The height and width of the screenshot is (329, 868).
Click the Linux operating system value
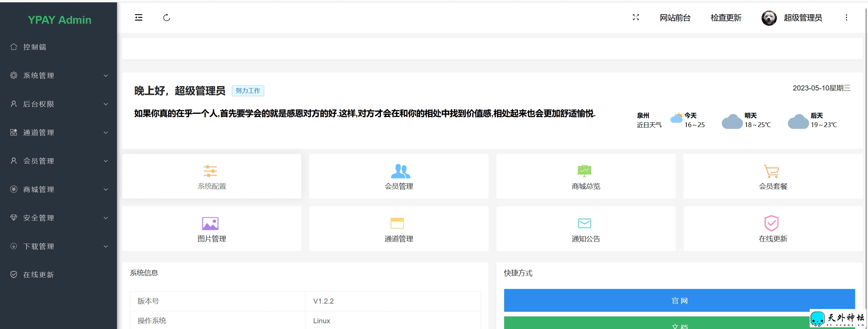coord(321,321)
